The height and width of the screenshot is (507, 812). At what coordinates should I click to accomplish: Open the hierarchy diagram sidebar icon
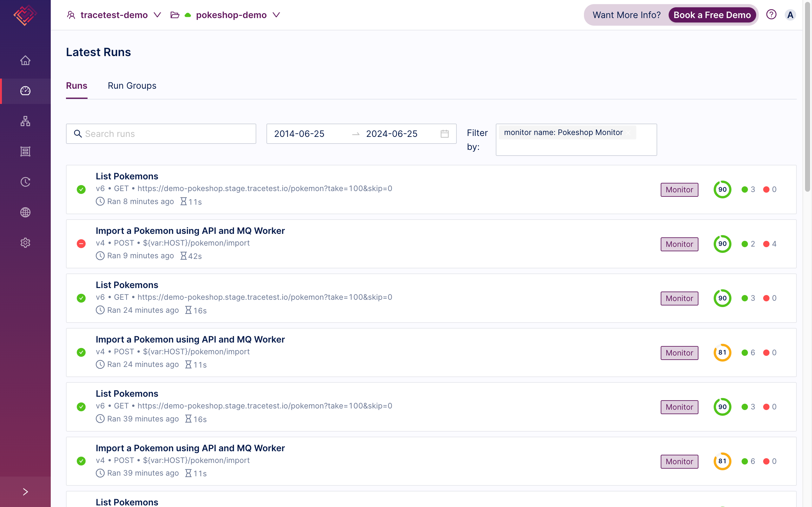(x=25, y=121)
